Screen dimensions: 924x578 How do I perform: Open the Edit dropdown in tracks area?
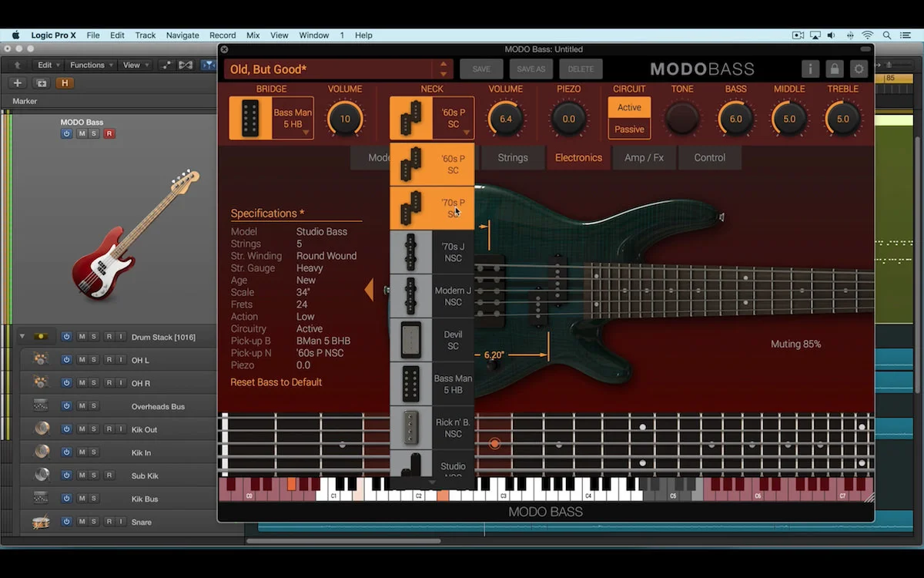[x=49, y=66]
